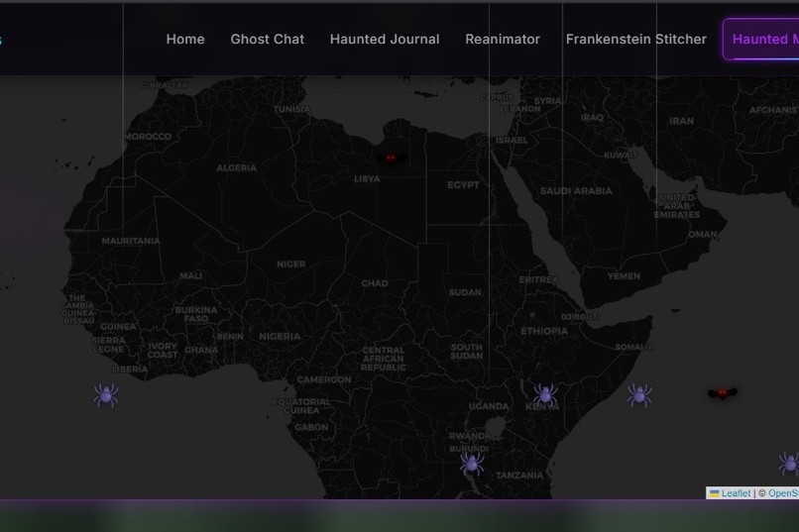This screenshot has width=799, height=532.
Task: Click the spider marker near Burundi
Action: (x=472, y=464)
